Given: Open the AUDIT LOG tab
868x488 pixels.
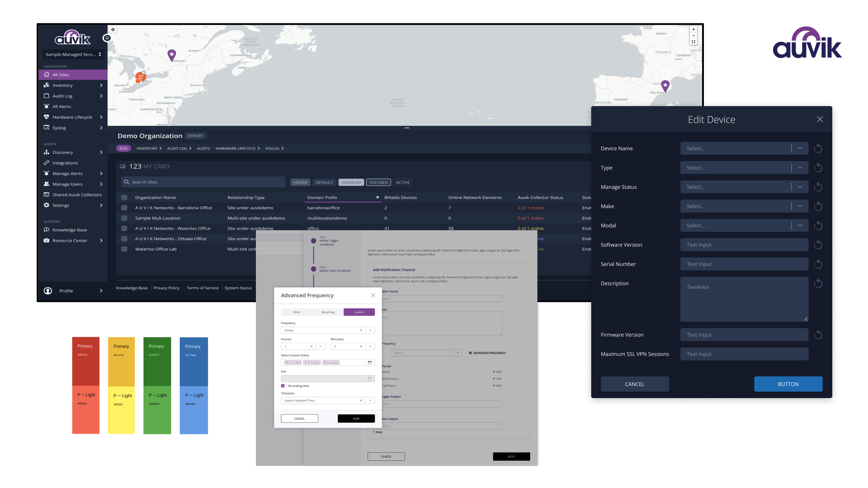Looking at the screenshot, I should (x=179, y=148).
